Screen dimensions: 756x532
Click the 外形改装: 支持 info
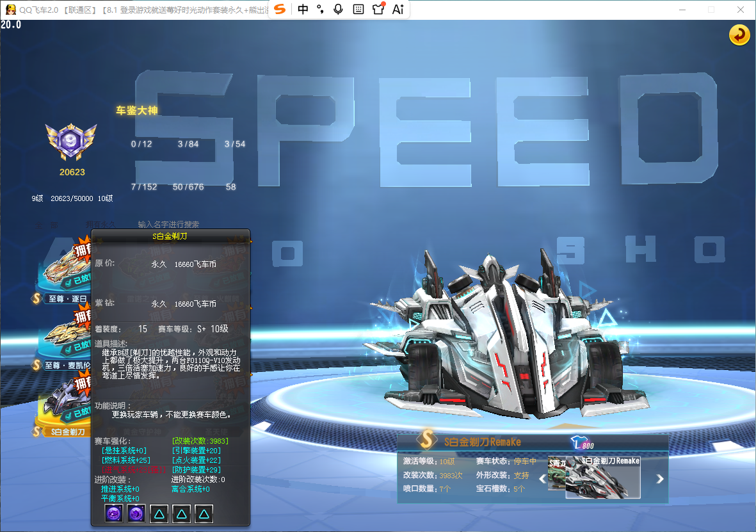[503, 476]
